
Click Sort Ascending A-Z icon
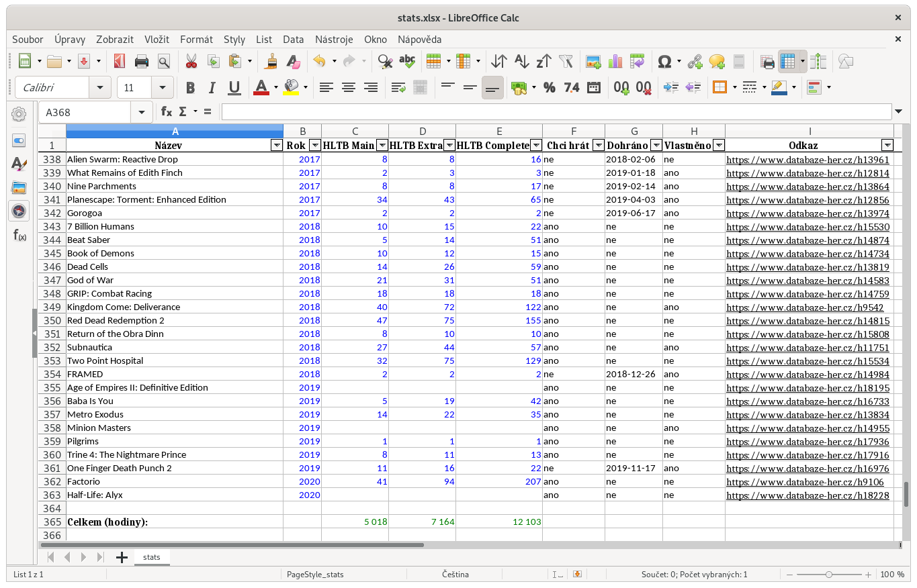pyautogui.click(x=521, y=62)
